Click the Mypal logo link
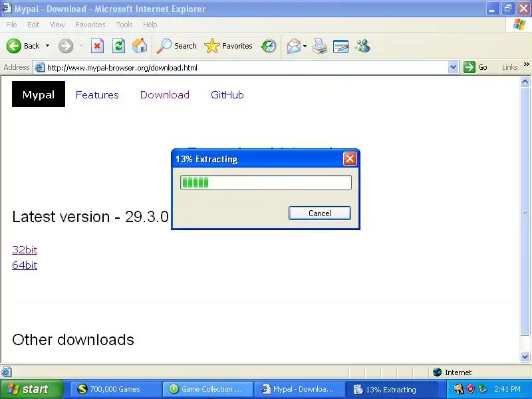Viewport: 532px width, 399px height. [39, 94]
